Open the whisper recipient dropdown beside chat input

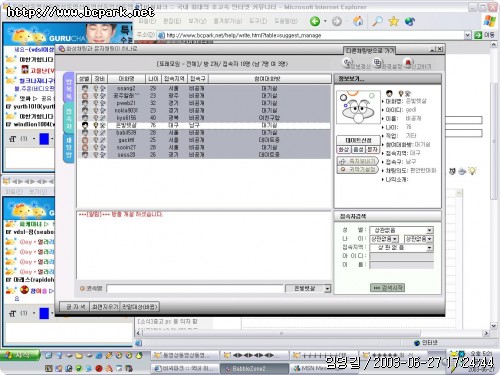coord(327,289)
